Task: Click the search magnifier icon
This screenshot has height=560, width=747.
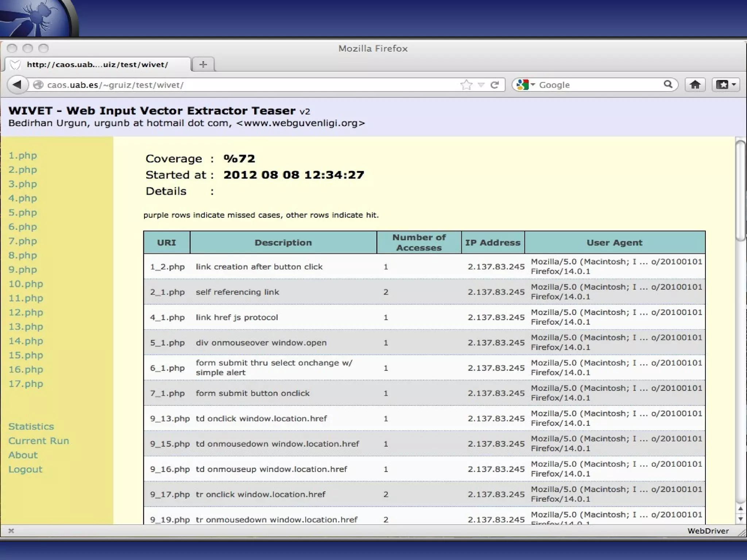Action: click(668, 85)
